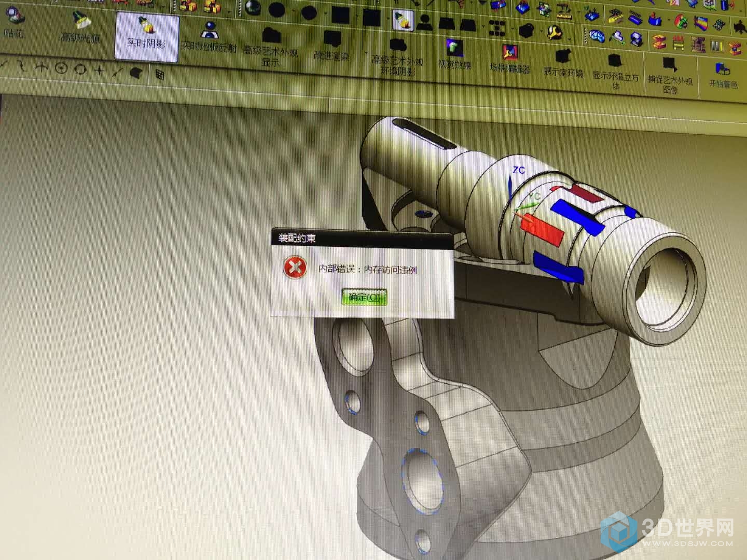Open 高级艺术外观显示 display settings
The height and width of the screenshot is (560, 747).
(271, 47)
